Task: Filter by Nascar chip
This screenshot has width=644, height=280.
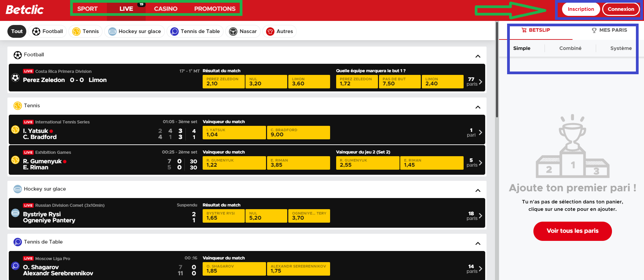Action: pos(243,31)
